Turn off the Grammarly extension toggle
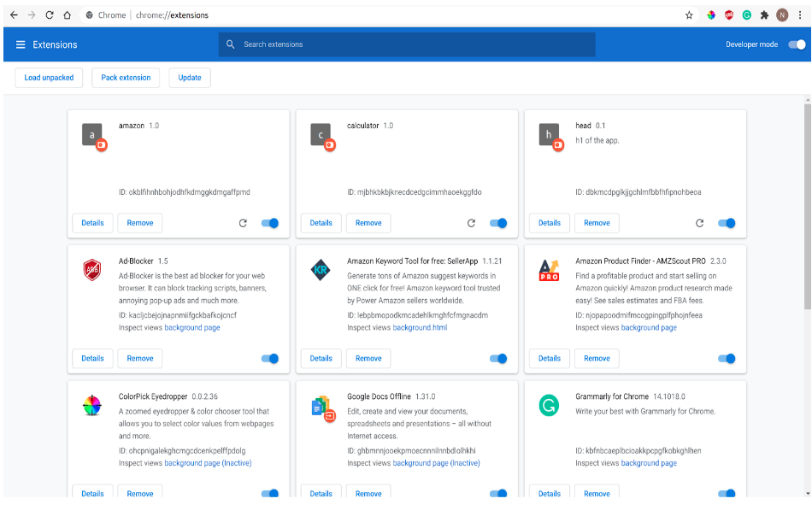 tap(727, 493)
